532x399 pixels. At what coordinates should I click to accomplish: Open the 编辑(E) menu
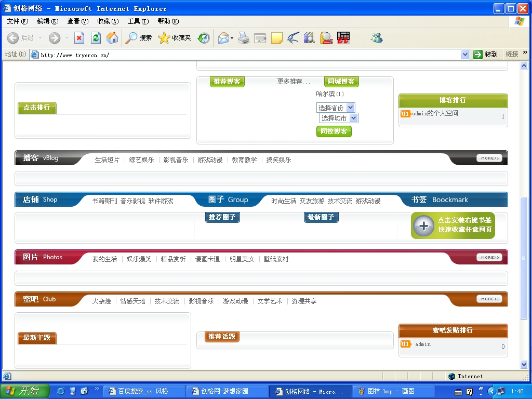pos(47,21)
